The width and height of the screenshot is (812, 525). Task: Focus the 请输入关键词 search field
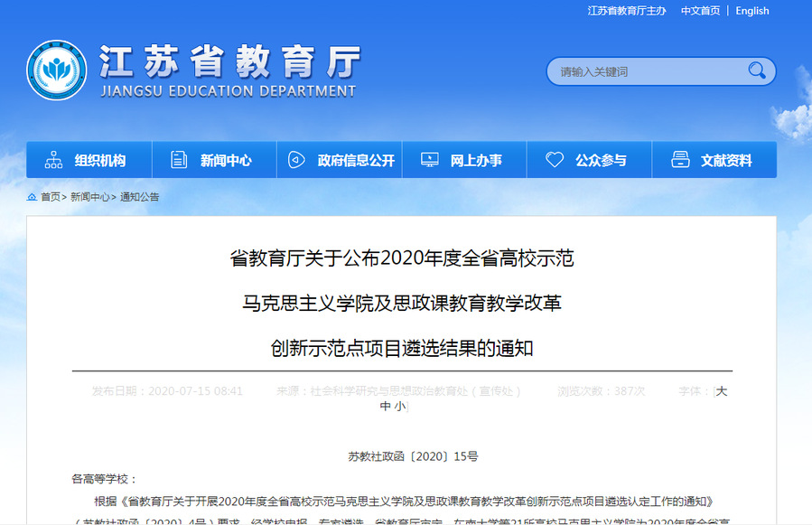pos(646,71)
